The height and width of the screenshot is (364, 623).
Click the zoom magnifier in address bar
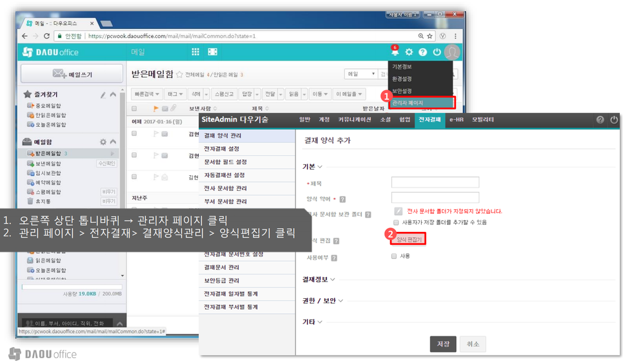(420, 36)
